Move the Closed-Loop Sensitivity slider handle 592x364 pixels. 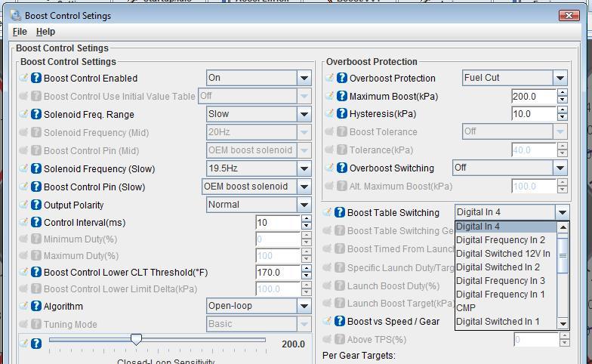[136, 339]
